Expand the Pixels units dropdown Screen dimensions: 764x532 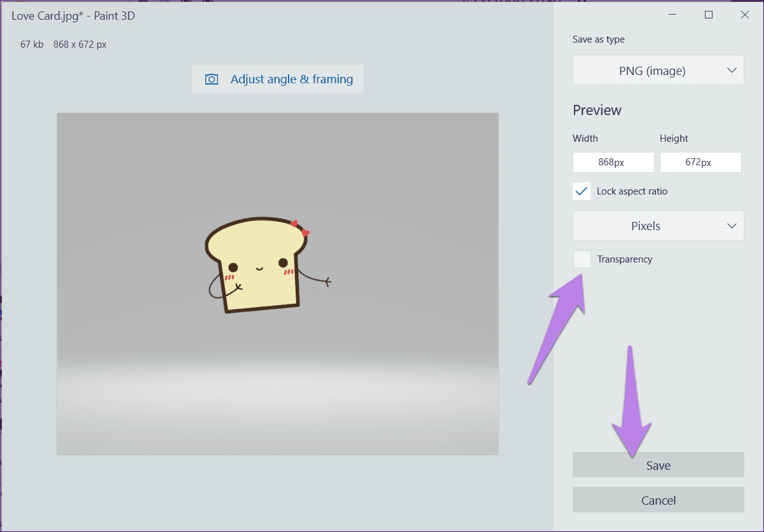[x=658, y=226]
